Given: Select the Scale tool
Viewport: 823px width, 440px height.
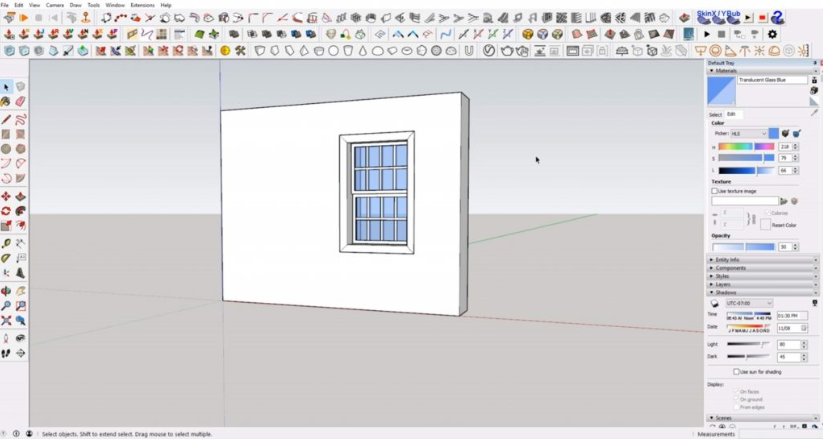Looking at the screenshot, I should coord(6,226).
